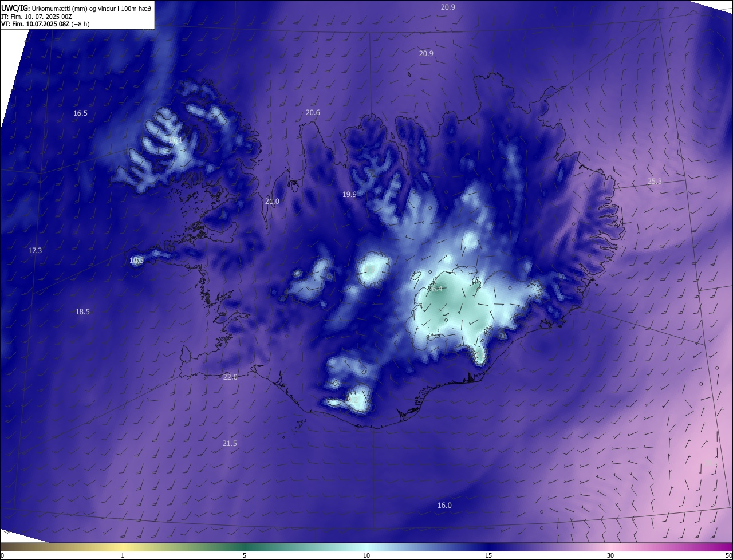Click the 17.3 value label

pyautogui.click(x=35, y=251)
